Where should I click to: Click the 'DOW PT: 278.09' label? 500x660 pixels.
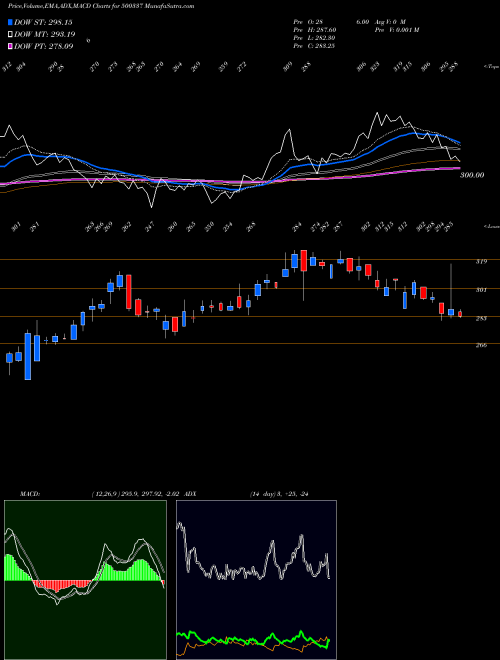click(44, 46)
